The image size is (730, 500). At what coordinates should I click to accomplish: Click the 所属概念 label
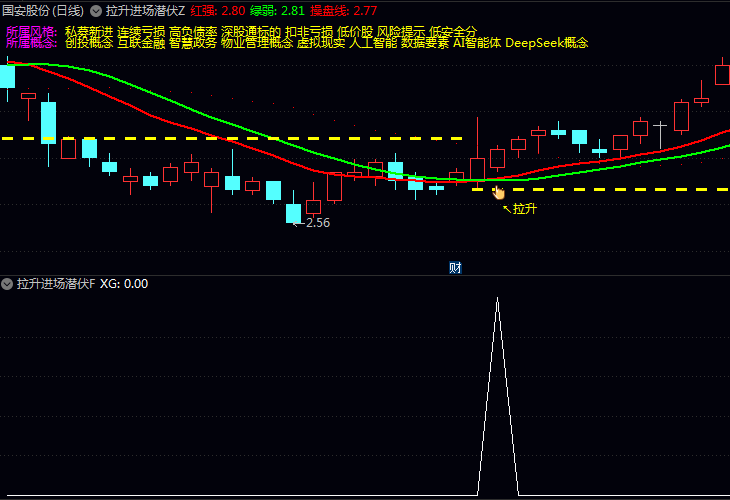point(31,43)
